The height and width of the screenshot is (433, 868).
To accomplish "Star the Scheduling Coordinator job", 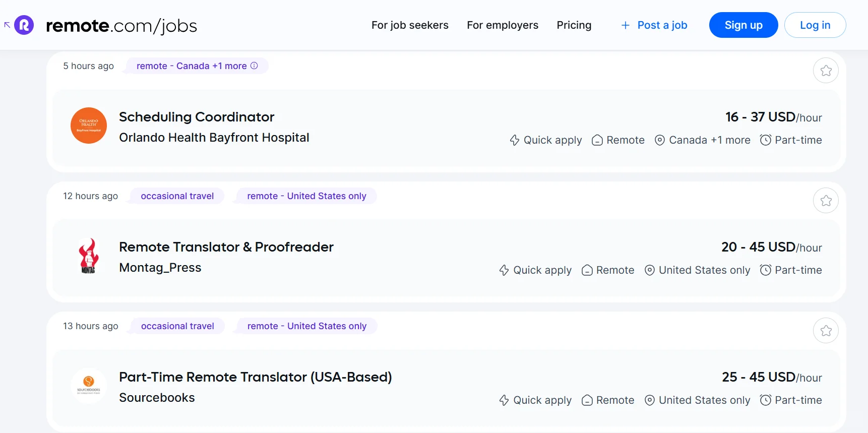I will [826, 71].
